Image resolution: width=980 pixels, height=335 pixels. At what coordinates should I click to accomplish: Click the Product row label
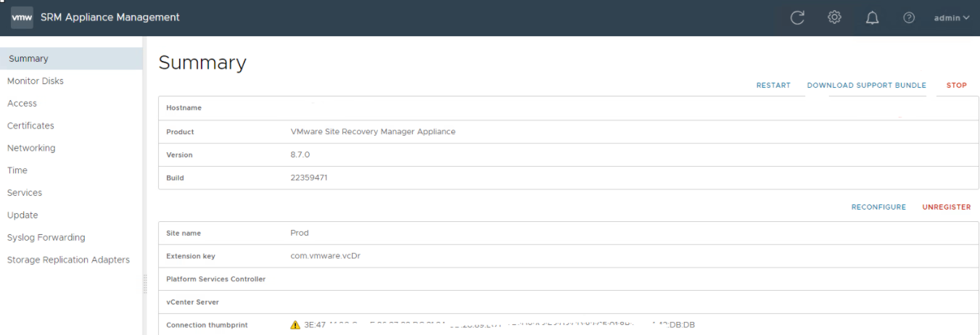tap(180, 132)
